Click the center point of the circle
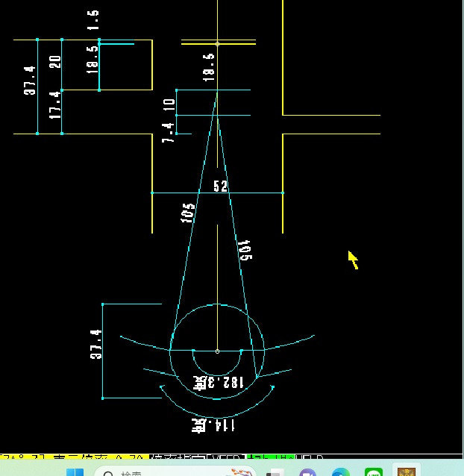 (217, 351)
